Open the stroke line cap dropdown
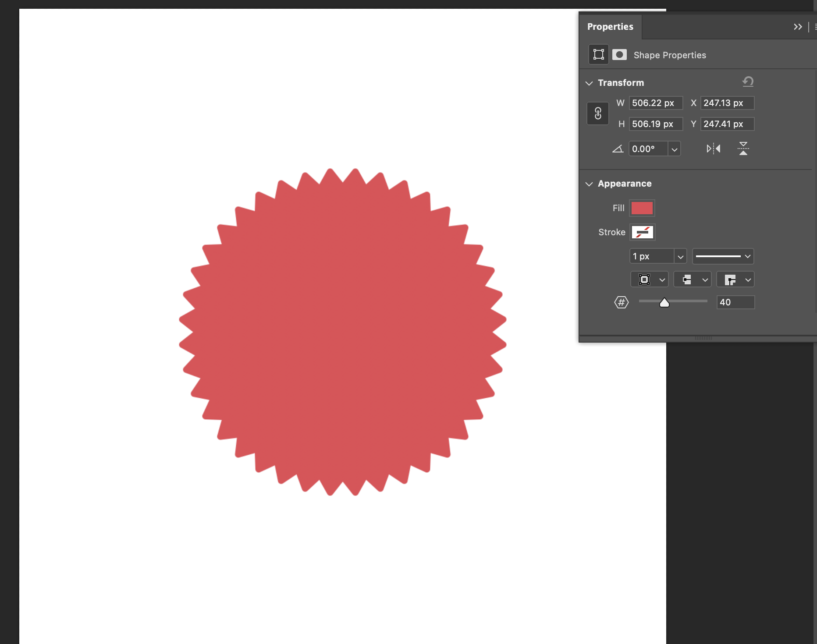The height and width of the screenshot is (644, 817). point(693,280)
